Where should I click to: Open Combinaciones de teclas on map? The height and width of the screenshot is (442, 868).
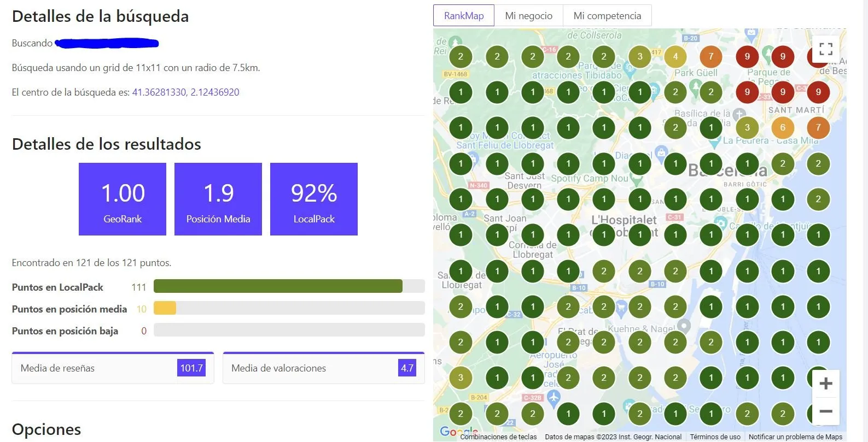click(498, 437)
